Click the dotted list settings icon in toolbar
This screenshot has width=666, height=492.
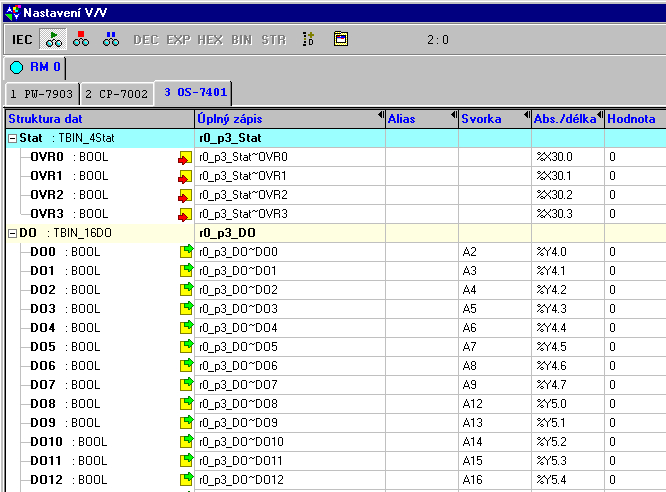(x=308, y=39)
